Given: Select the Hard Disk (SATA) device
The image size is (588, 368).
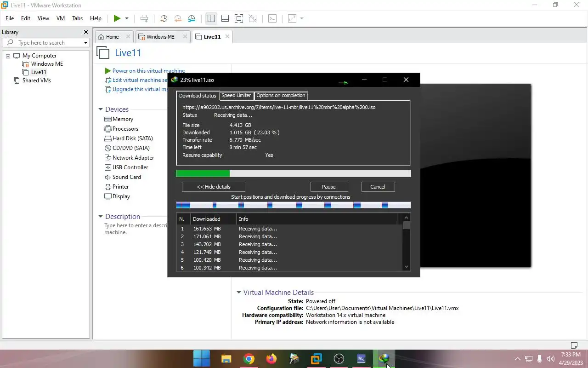Looking at the screenshot, I should click(x=129, y=138).
